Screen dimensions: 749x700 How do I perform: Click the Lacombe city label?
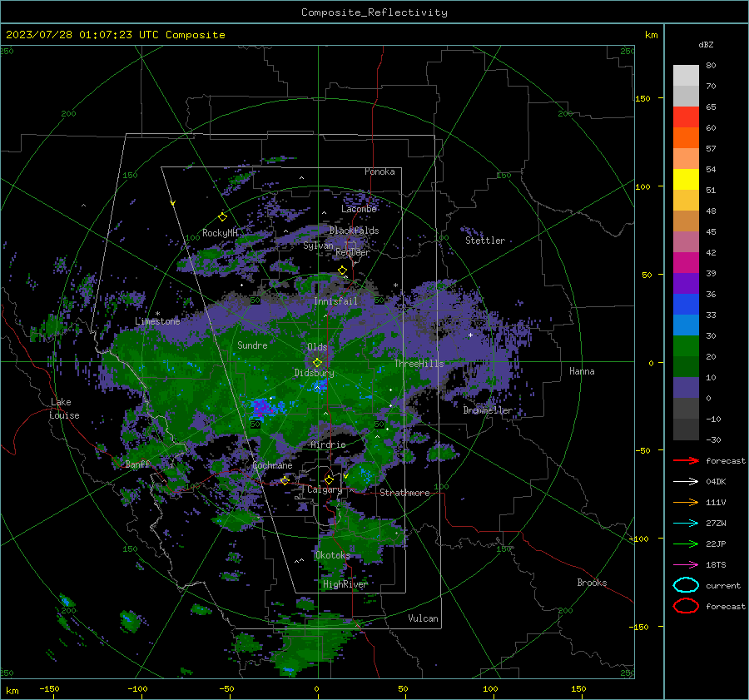pyautogui.click(x=359, y=209)
